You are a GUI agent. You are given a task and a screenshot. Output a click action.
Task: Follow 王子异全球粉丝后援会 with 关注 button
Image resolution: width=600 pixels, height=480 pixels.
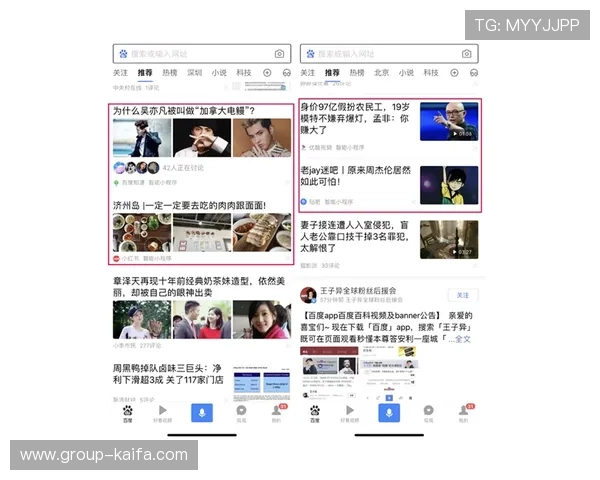coord(463,295)
